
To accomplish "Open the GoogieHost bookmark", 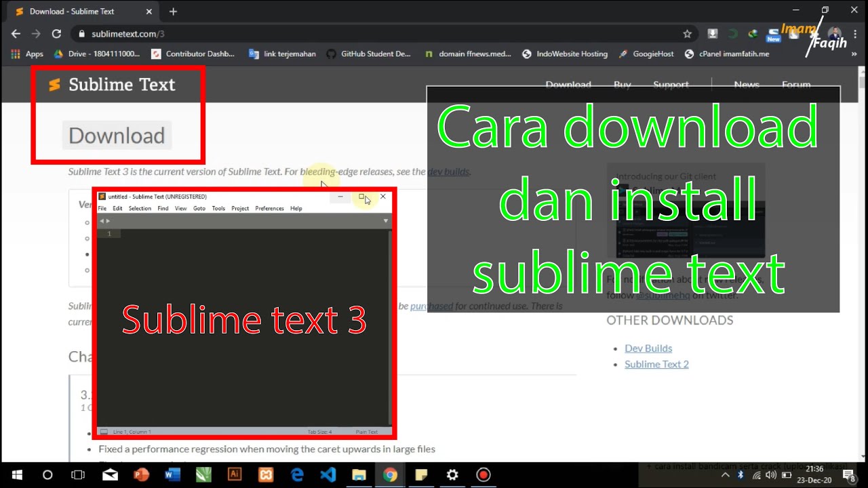I will 647,54.
